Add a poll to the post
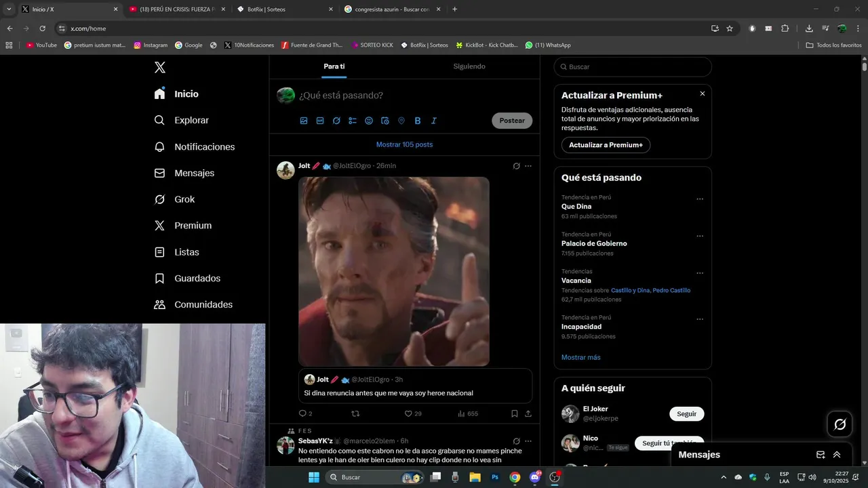The height and width of the screenshot is (488, 868). coord(353,121)
